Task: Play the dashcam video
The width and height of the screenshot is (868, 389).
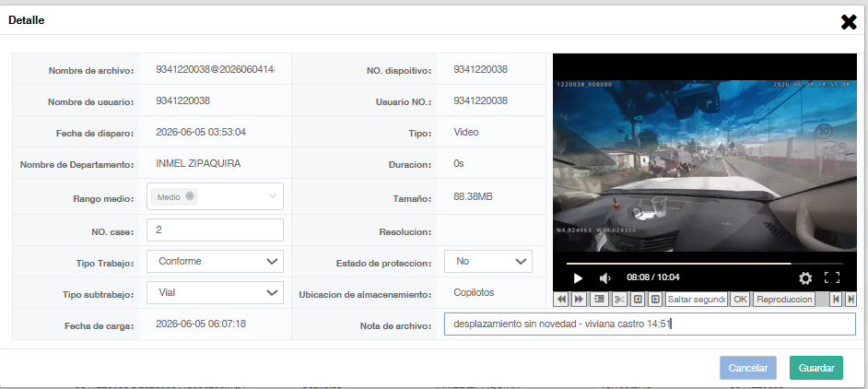Action: (x=578, y=278)
